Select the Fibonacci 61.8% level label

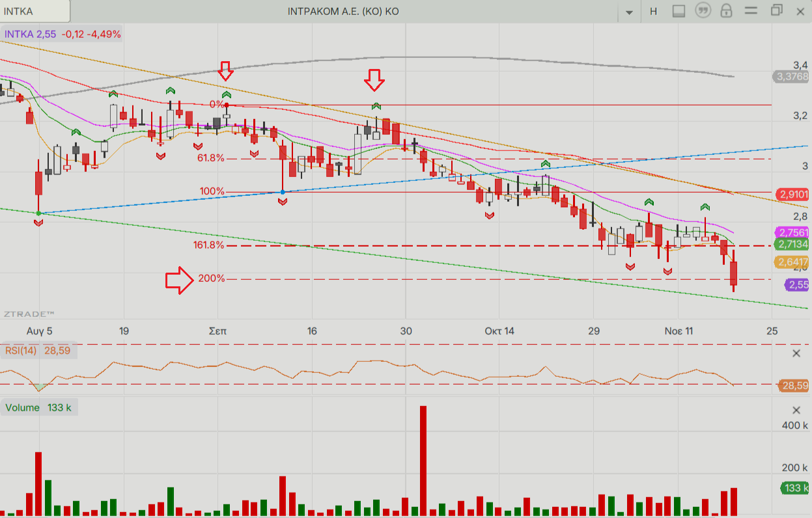click(211, 157)
